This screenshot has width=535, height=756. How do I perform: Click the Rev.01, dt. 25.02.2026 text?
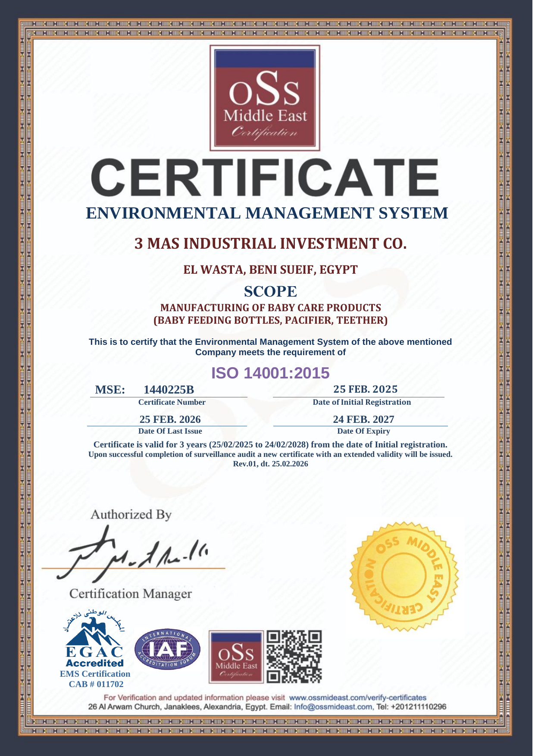[x=270, y=464]
